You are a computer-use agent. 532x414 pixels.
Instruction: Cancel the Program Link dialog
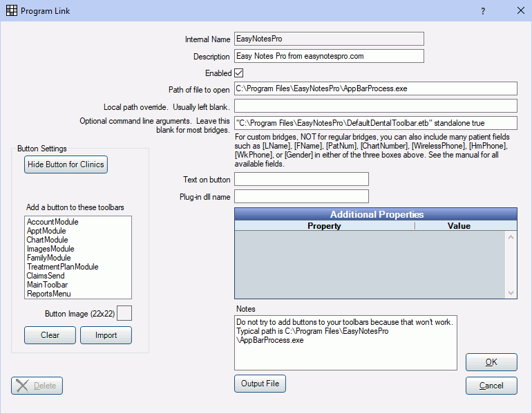pos(491,386)
